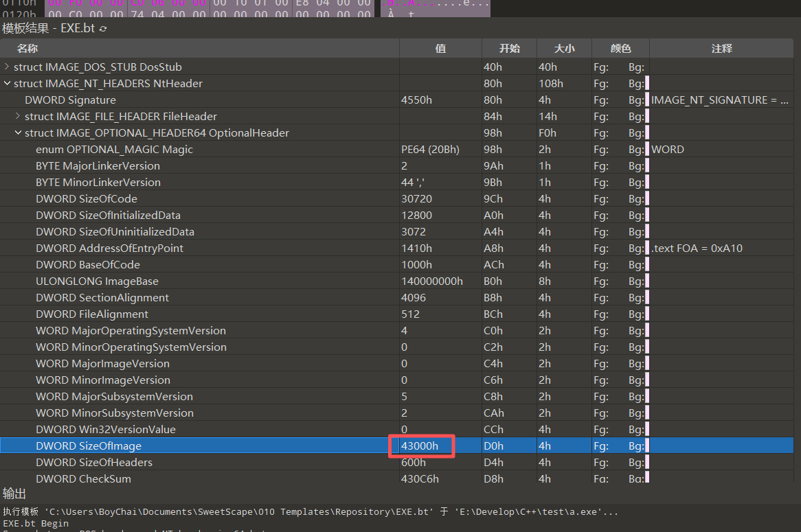
Task: Click the pink Bg swatch for Magic row
Action: point(646,149)
